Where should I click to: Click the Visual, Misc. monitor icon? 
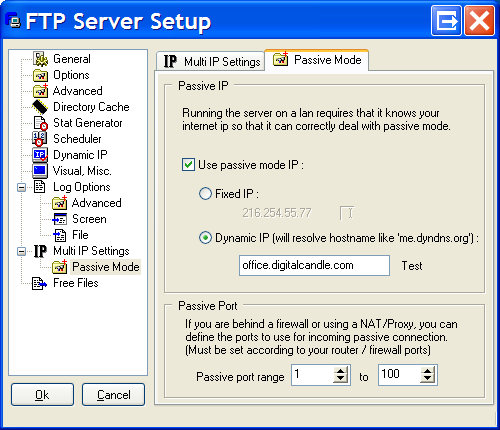[x=40, y=171]
